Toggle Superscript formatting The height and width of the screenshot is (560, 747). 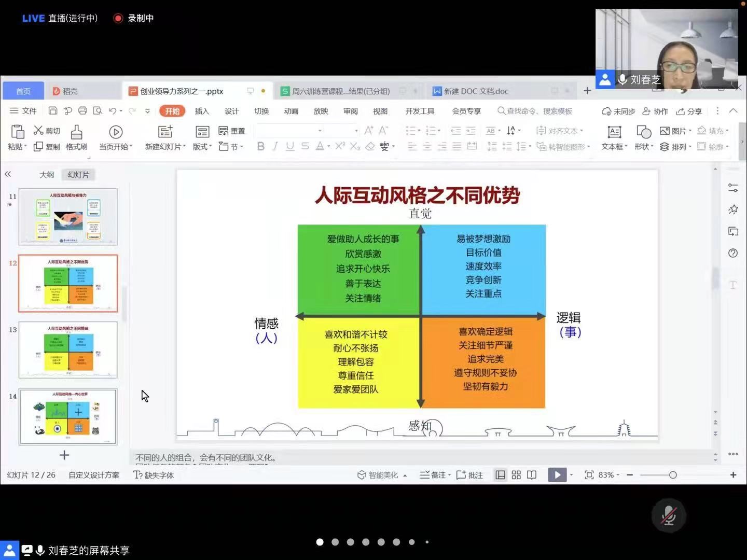point(340,146)
